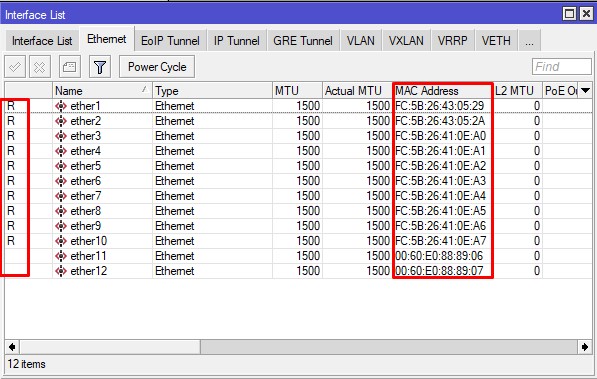Click the ether5 interface icon
Viewport: 597px width, 379px height.
(x=61, y=166)
